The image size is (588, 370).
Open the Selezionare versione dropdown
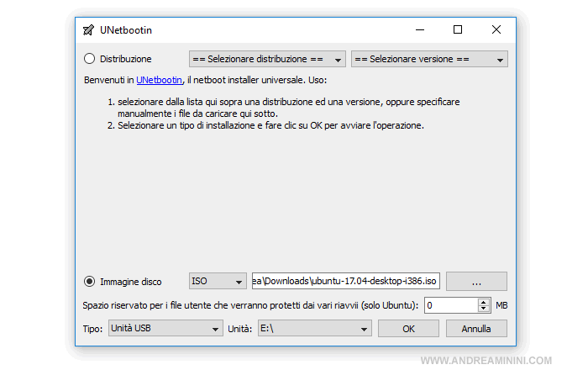[428, 59]
